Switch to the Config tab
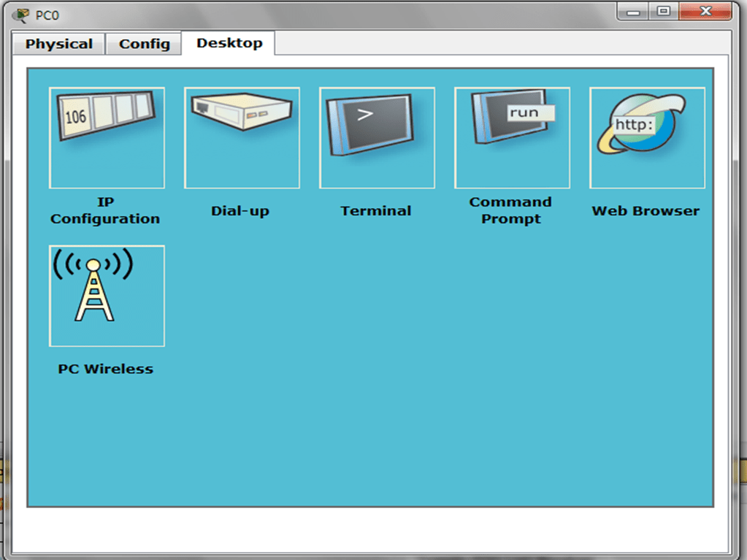Screen dimensions: 747x560 (x=144, y=44)
